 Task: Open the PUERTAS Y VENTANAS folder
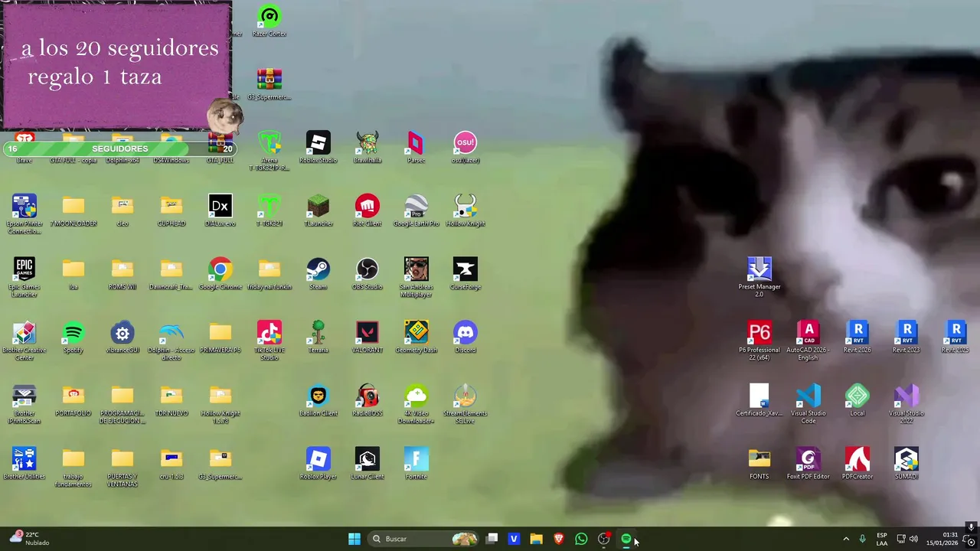click(122, 468)
